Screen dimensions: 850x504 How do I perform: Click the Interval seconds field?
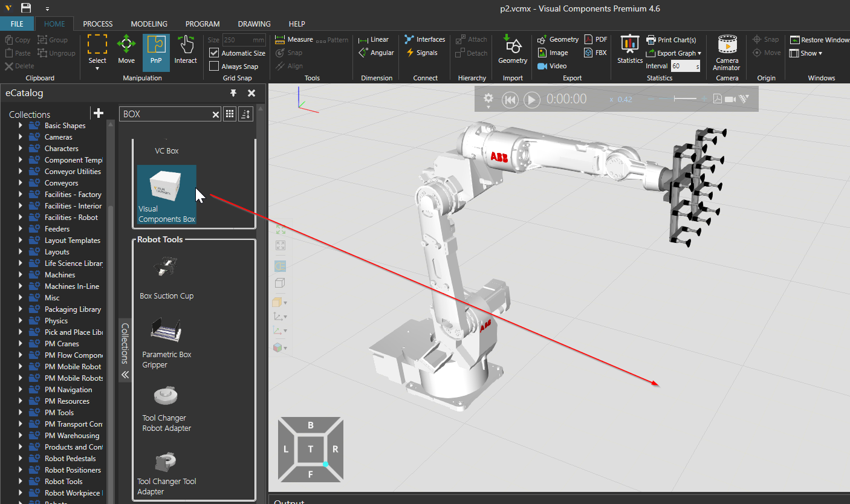(685, 66)
